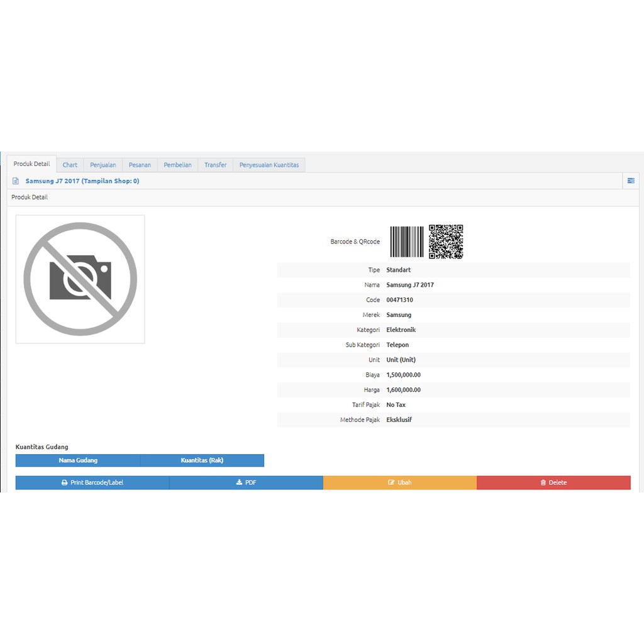This screenshot has height=644, width=644.
Task: Click the Tipe value Standart
Action: (398, 270)
